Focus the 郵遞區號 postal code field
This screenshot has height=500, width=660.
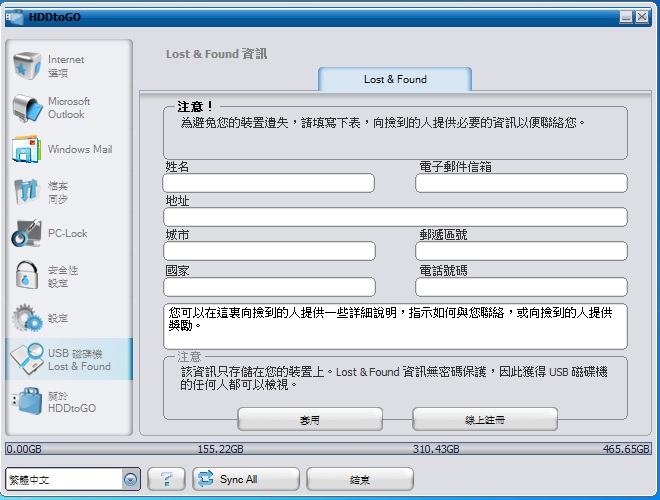coord(521,251)
